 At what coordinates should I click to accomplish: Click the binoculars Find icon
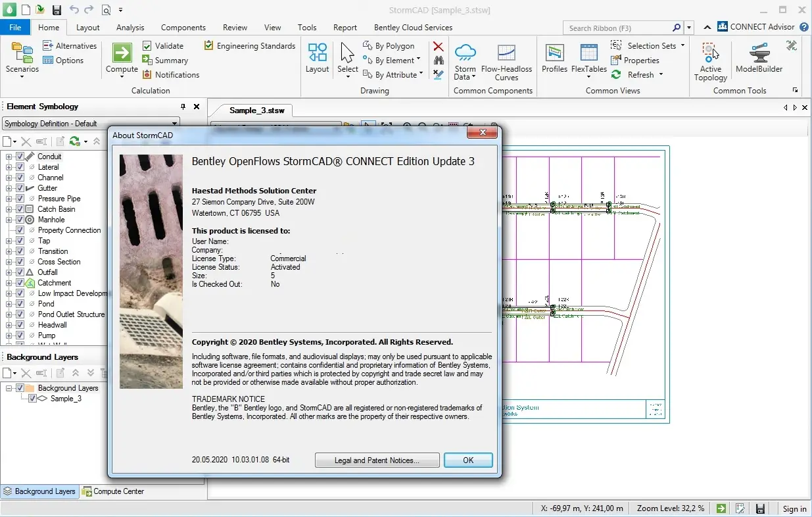point(439,61)
